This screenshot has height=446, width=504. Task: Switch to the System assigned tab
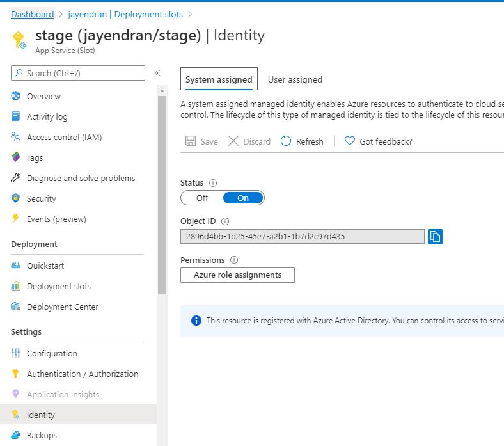click(219, 79)
